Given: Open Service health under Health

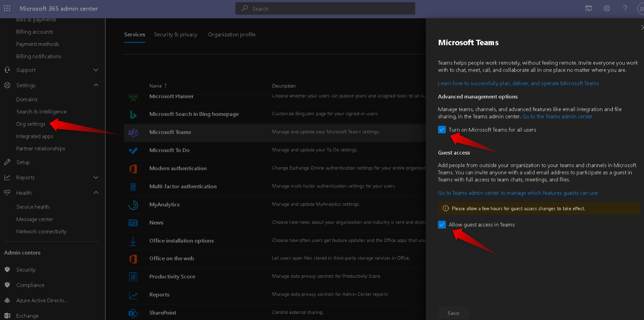Looking at the screenshot, I should 33,207.
